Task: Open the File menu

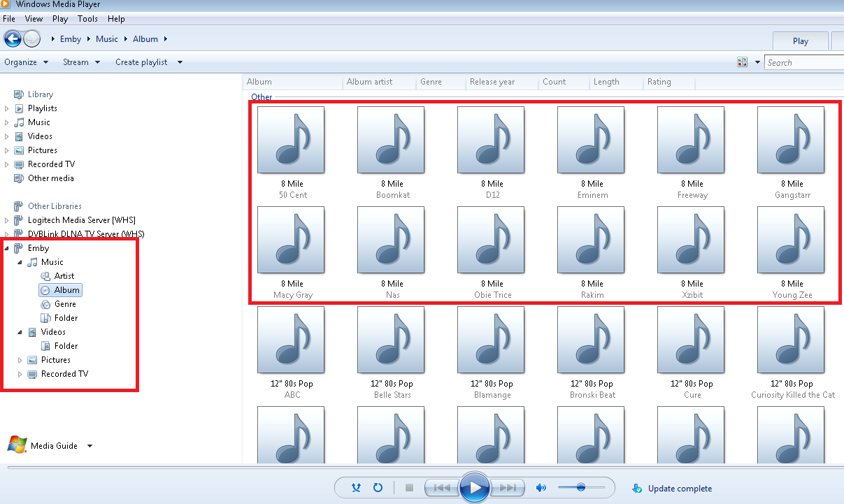Action: click(x=9, y=19)
